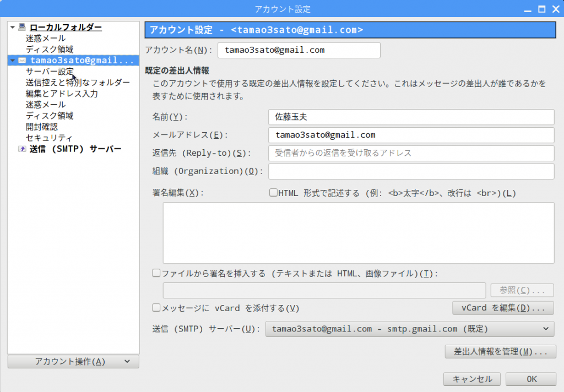Click the signature file path field
This screenshot has height=392, width=564.
[x=324, y=290]
